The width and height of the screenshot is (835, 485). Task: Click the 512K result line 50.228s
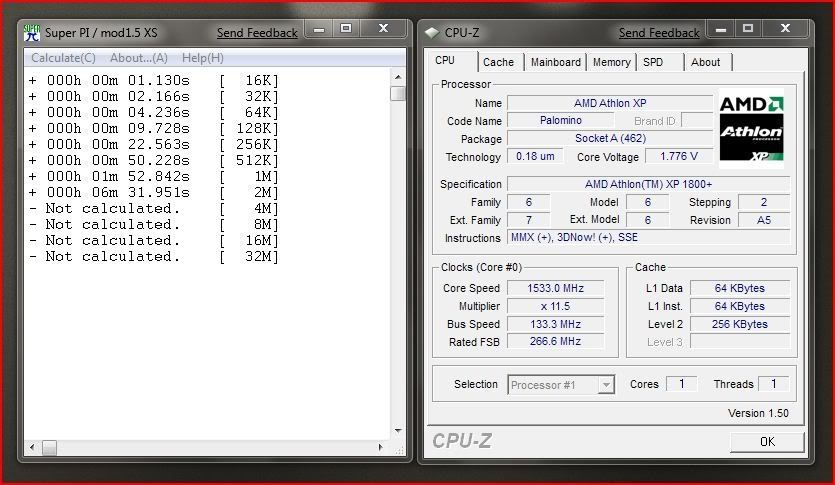(153, 160)
